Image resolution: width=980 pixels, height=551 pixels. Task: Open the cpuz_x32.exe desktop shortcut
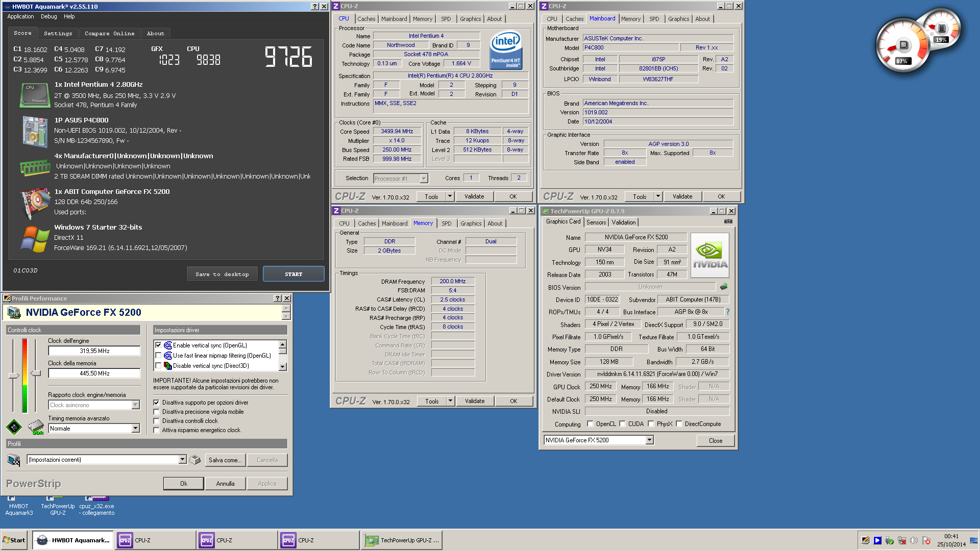[x=96, y=505]
